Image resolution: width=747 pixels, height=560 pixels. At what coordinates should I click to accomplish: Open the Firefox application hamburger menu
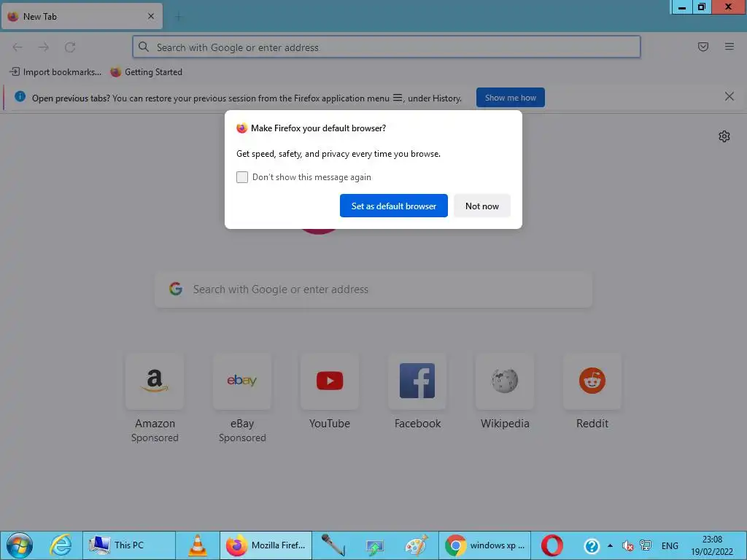[x=729, y=47]
